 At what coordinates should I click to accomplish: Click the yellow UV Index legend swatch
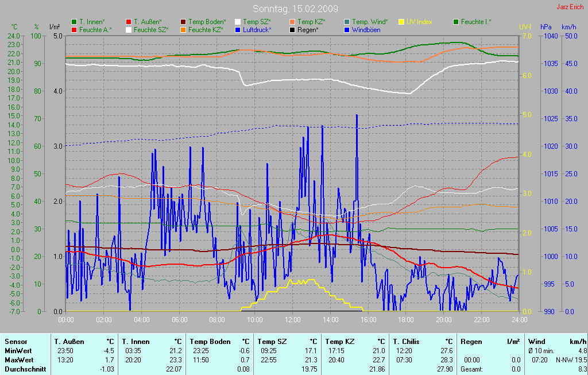point(401,22)
